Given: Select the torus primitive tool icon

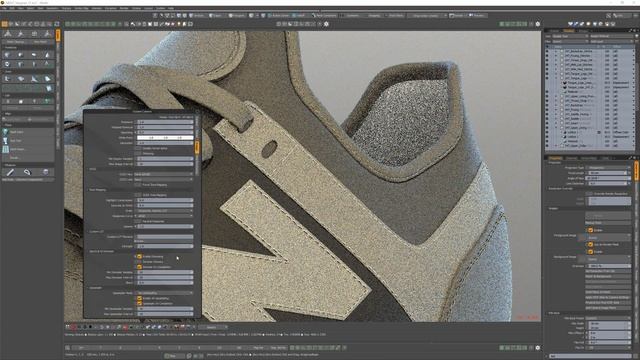Looking at the screenshot, I should (7, 64).
